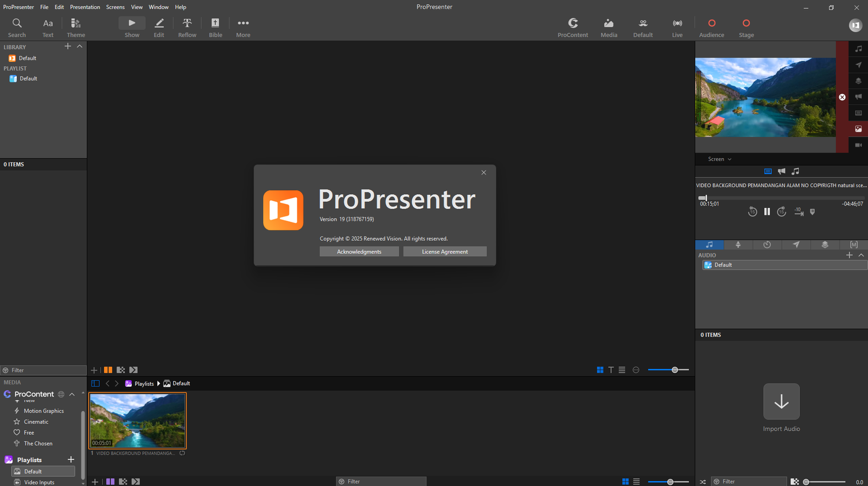Open the Presentation menu
The width and height of the screenshot is (868, 486).
coord(85,7)
